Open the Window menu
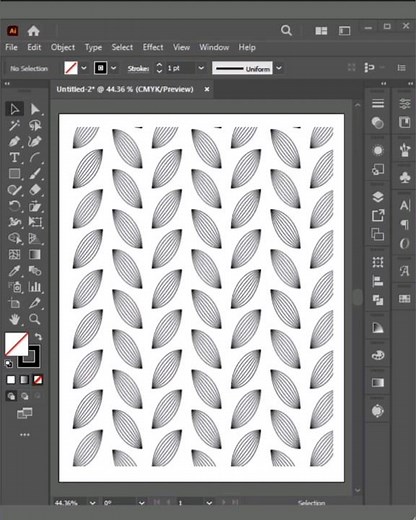The image size is (416, 520). point(214,47)
